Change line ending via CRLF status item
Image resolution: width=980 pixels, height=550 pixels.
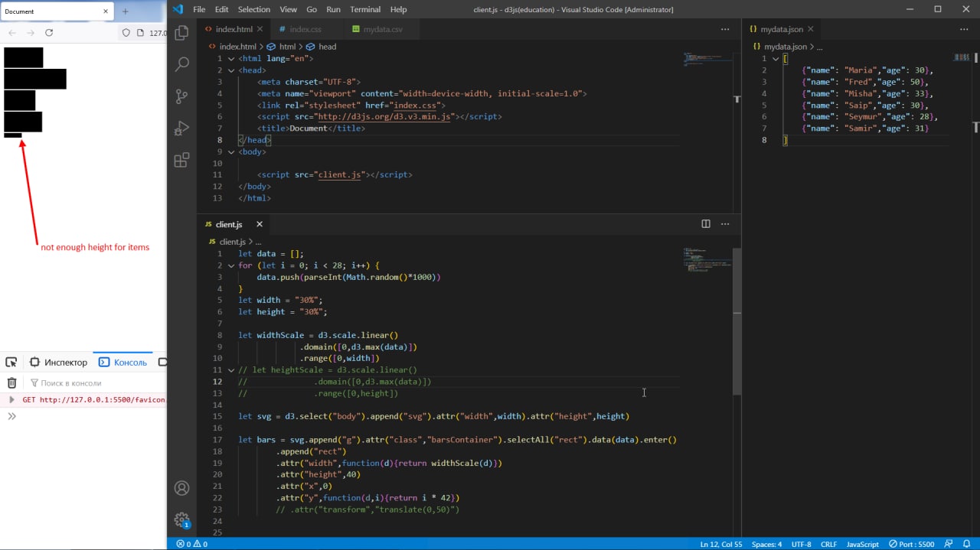pyautogui.click(x=828, y=544)
